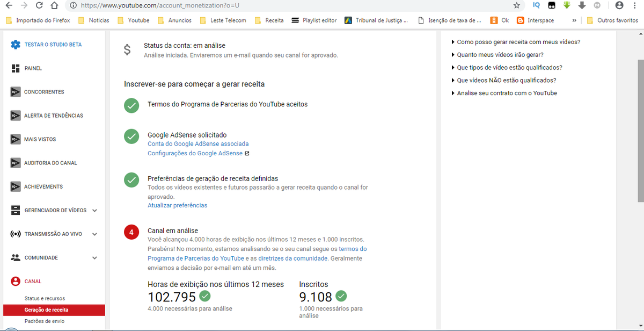This screenshot has height=331, width=644.
Task: Click Testar o Studio Beta link
Action: [x=53, y=45]
